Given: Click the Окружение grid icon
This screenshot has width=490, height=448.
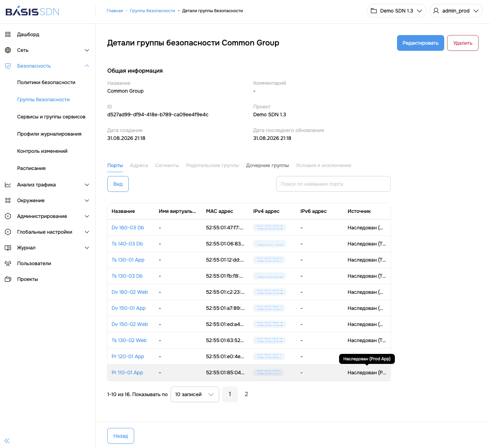Looking at the screenshot, I should pyautogui.click(x=8, y=200).
